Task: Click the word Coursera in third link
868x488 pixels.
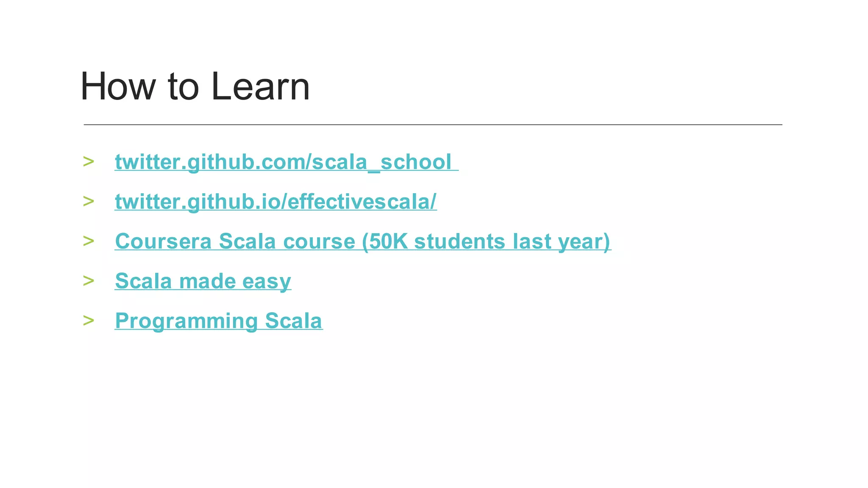Action: click(x=163, y=241)
